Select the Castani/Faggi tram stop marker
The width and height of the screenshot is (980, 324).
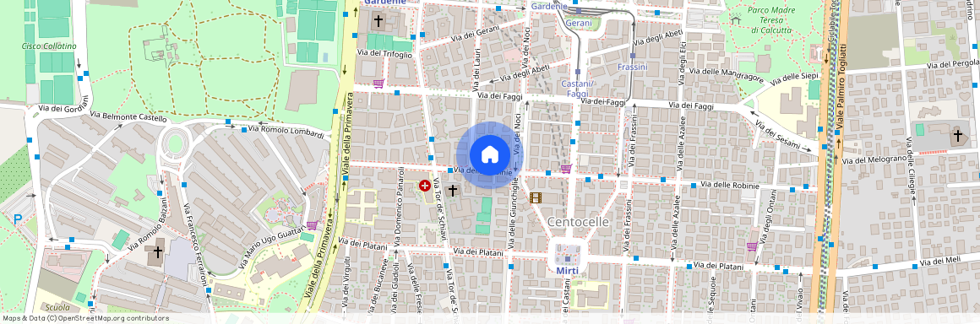tap(578, 72)
